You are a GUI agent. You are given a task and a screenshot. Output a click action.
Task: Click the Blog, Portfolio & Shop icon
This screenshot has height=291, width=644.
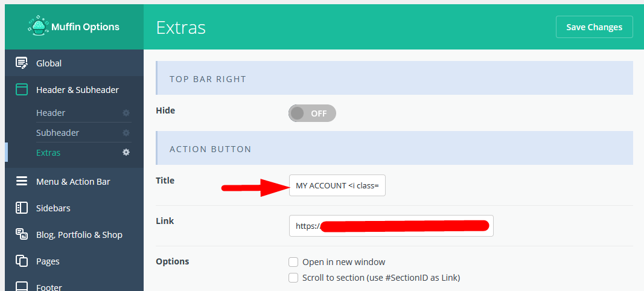click(x=21, y=234)
